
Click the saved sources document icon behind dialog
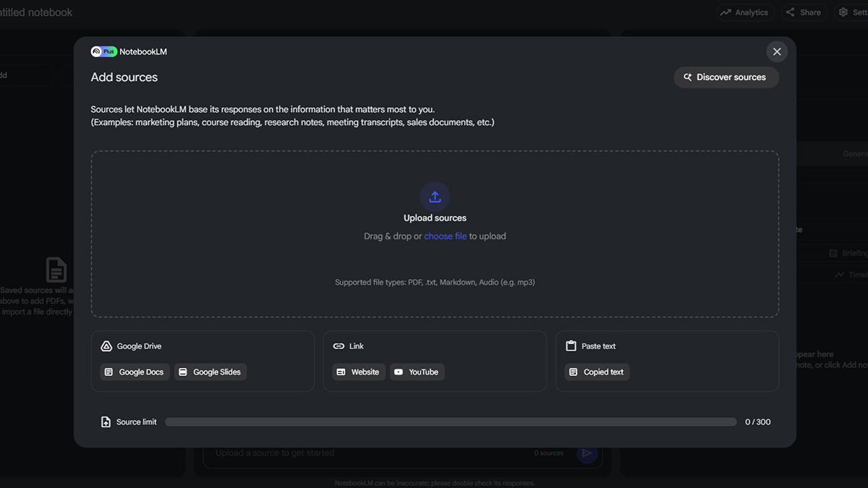tap(56, 270)
